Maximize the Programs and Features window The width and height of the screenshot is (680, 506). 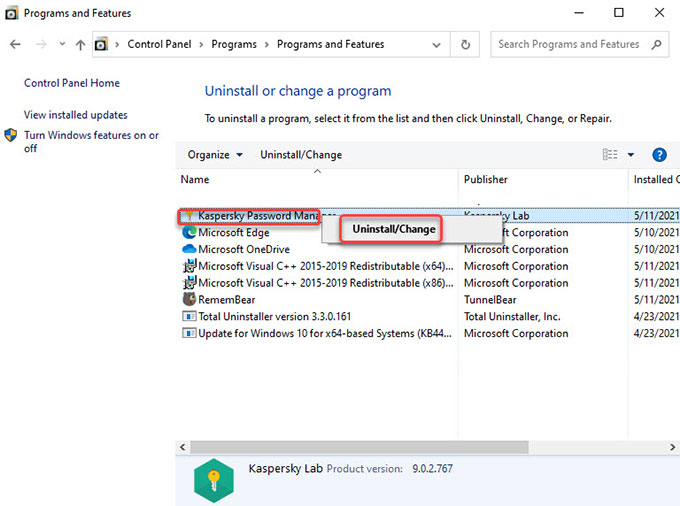[x=619, y=13]
